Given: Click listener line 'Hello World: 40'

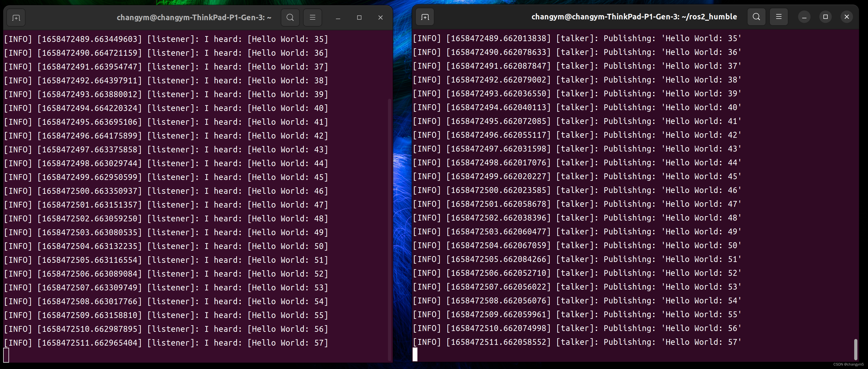Looking at the screenshot, I should [166, 108].
